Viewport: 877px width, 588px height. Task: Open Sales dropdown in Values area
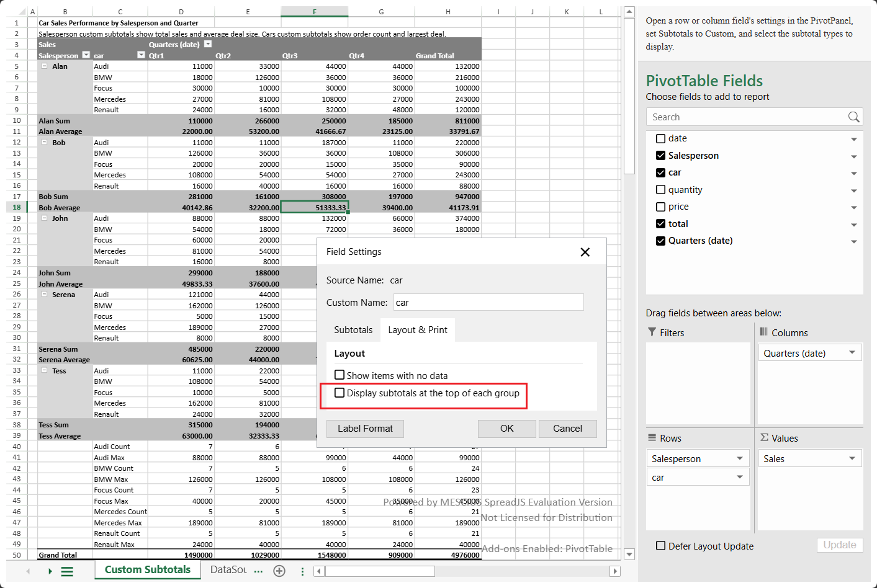(x=852, y=458)
